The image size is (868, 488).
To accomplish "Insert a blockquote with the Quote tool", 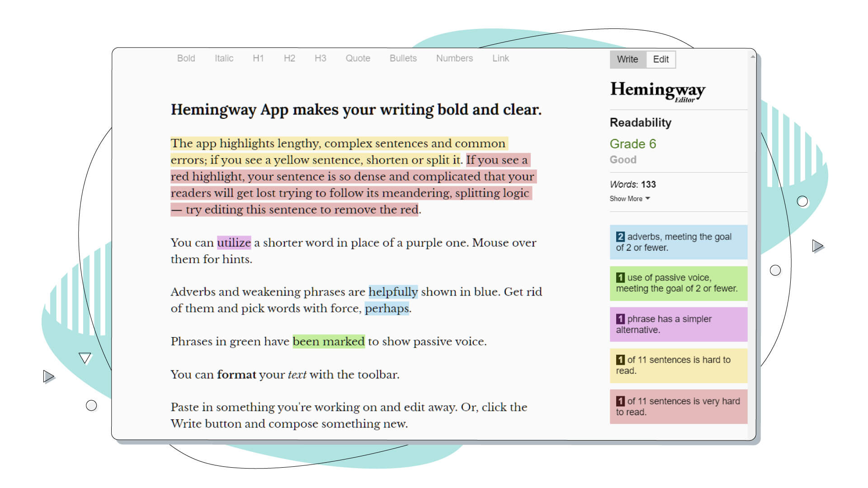I will click(358, 58).
